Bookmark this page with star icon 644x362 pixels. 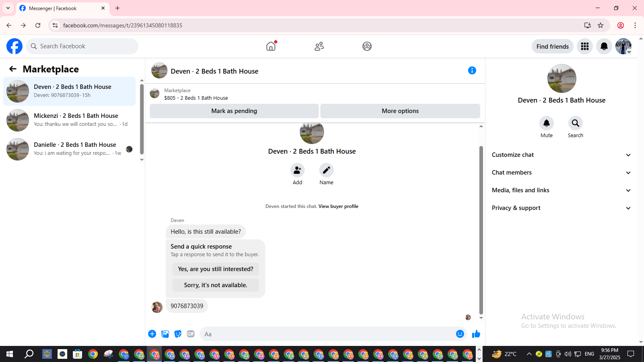tap(601, 25)
